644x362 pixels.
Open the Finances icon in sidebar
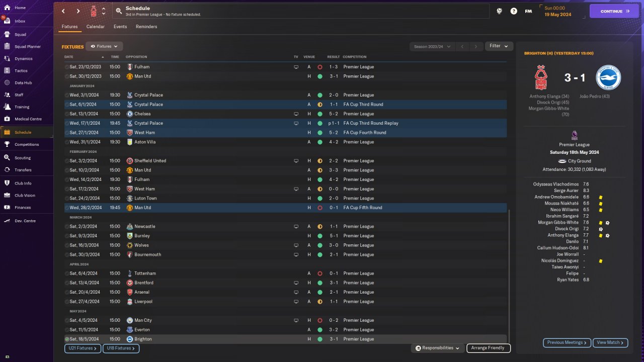pos(7,207)
